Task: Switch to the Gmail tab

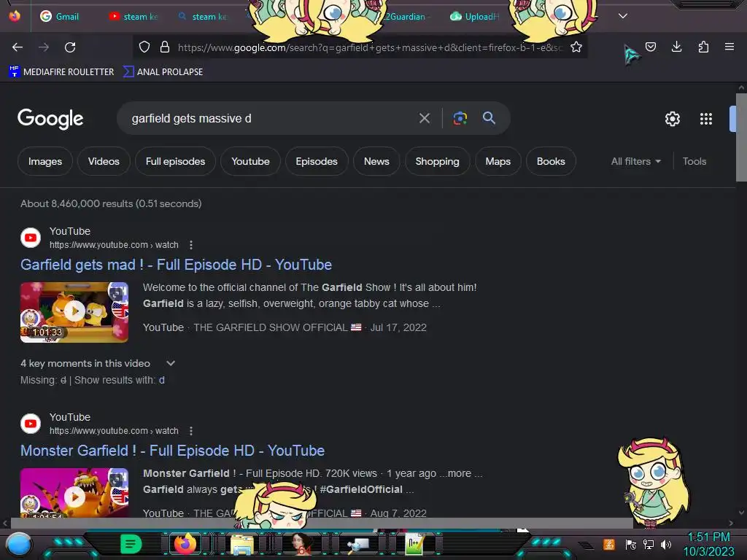Action: pos(60,16)
